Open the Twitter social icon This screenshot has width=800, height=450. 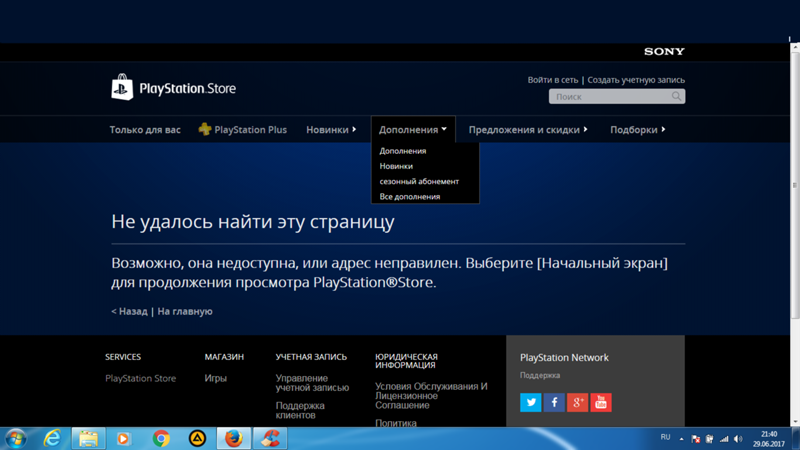click(531, 403)
